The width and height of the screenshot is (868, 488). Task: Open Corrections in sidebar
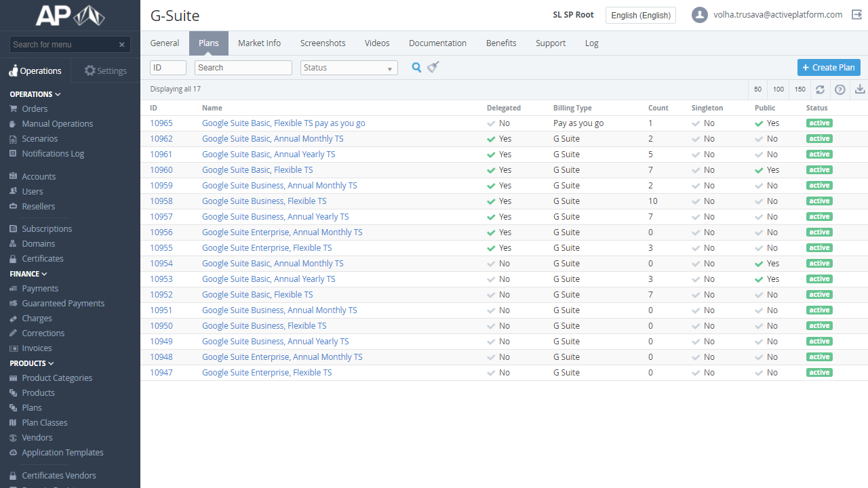point(43,333)
